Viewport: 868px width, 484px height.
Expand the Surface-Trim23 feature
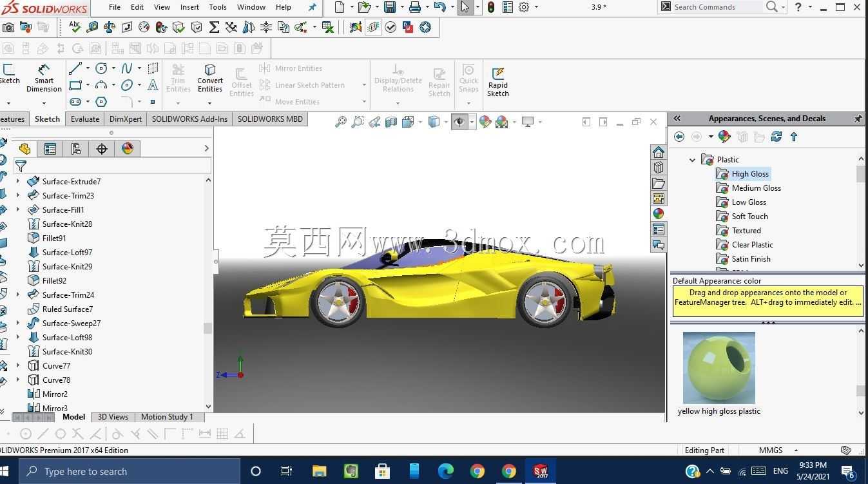pos(18,196)
